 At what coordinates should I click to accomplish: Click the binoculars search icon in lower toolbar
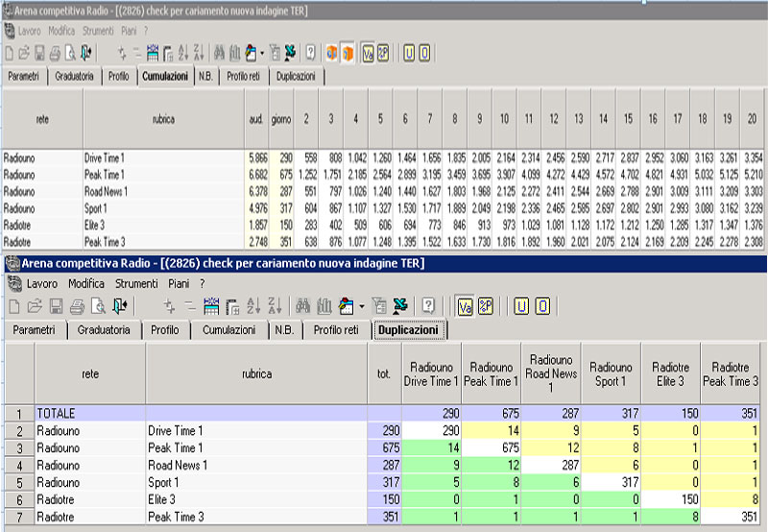coord(301,306)
